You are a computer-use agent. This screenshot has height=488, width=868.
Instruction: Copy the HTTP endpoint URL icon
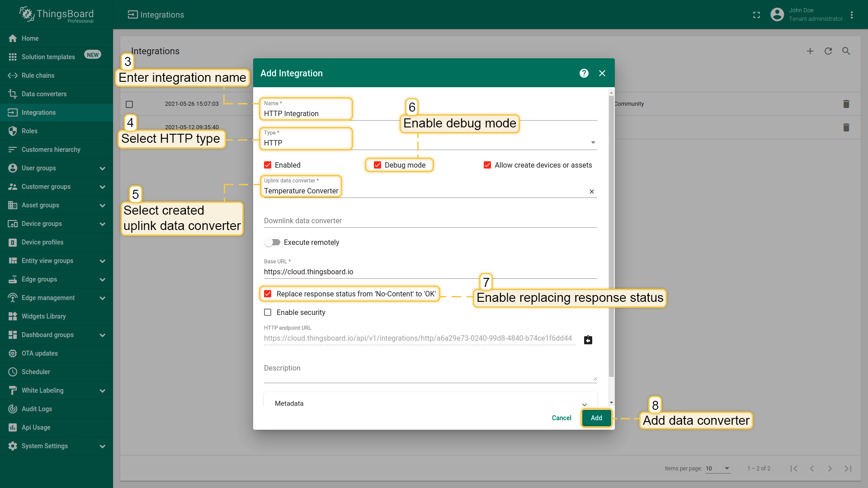(588, 340)
